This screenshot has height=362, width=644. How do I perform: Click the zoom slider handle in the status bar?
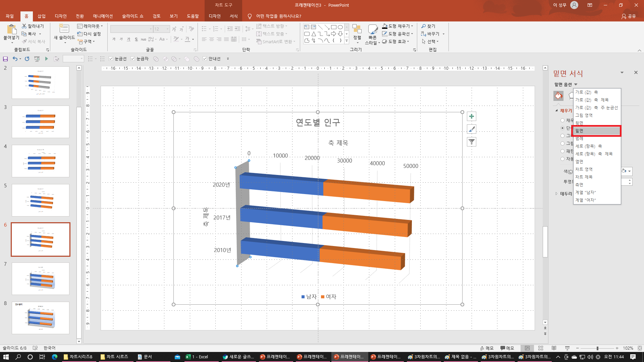click(x=597, y=348)
